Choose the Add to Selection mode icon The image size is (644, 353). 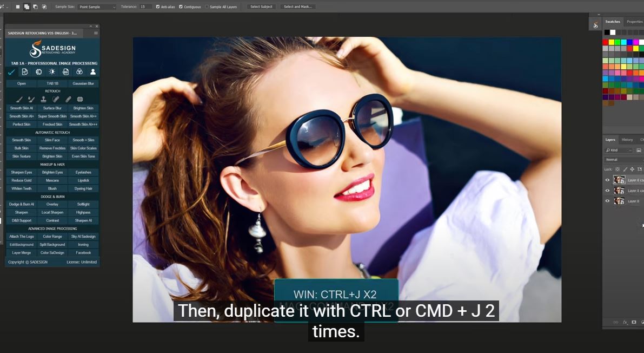pos(26,6)
